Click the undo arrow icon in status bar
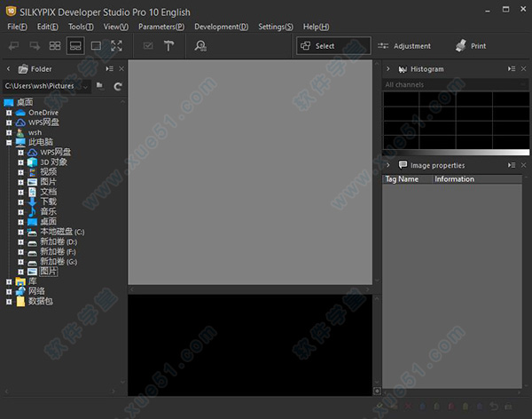This screenshot has width=532, height=419. click(x=494, y=406)
